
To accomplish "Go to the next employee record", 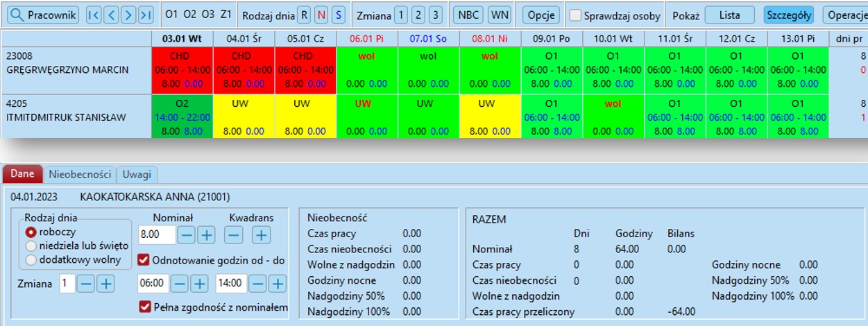I will 128,15.
